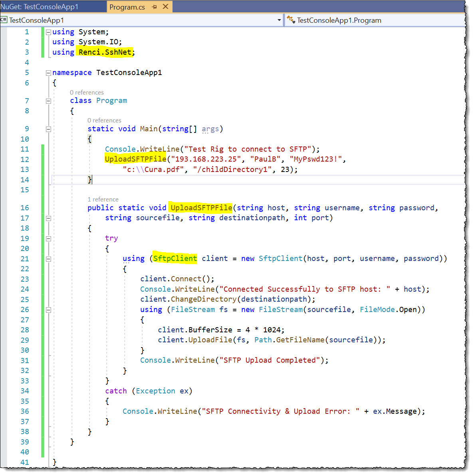Click line number 25 in the margin
Viewport: 474px width, 476px height.
click(25, 299)
